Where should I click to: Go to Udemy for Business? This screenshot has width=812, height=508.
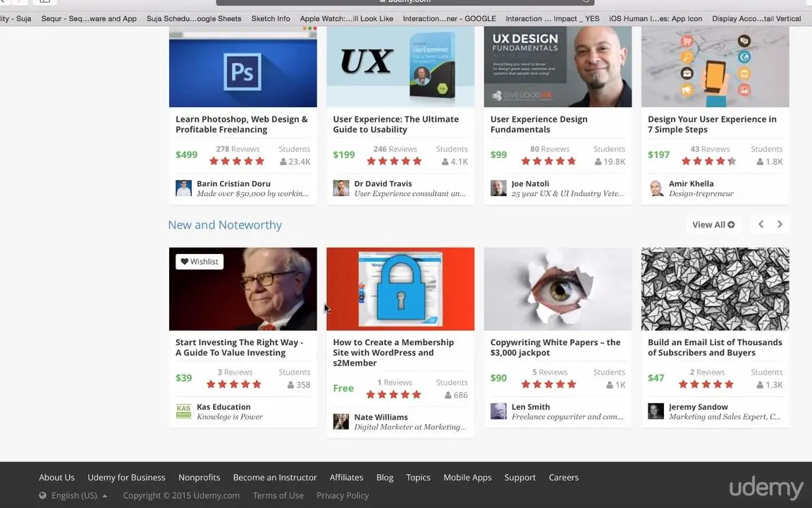click(x=126, y=478)
